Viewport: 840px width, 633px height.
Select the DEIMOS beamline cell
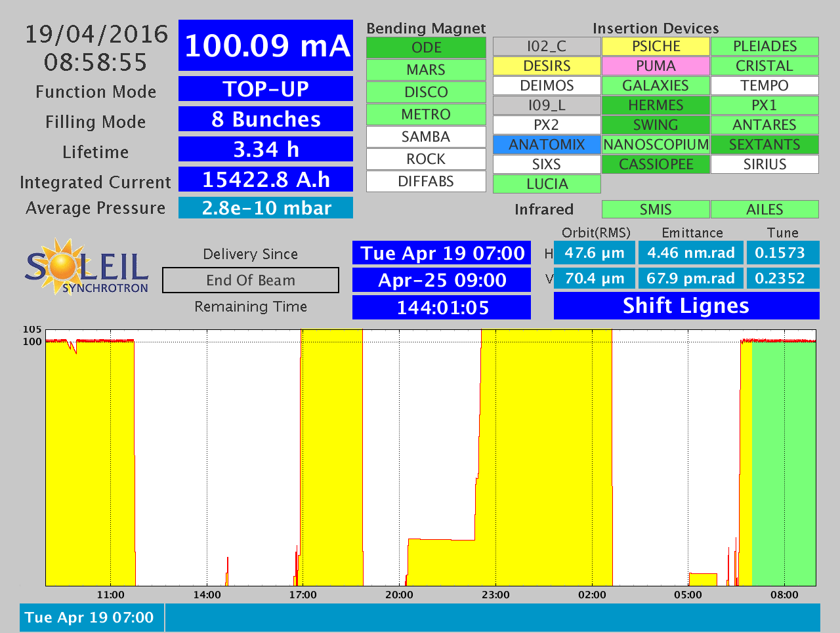pos(547,86)
